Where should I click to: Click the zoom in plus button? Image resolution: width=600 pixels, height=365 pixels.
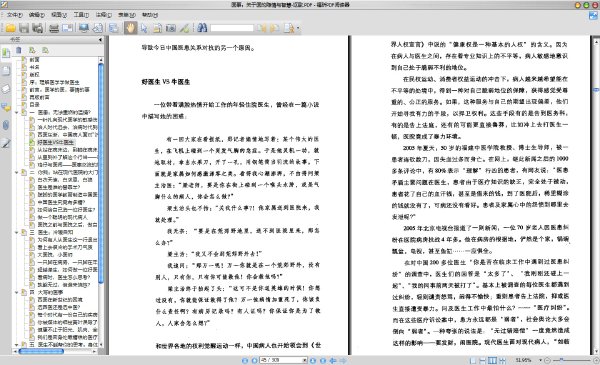(x=596, y=360)
